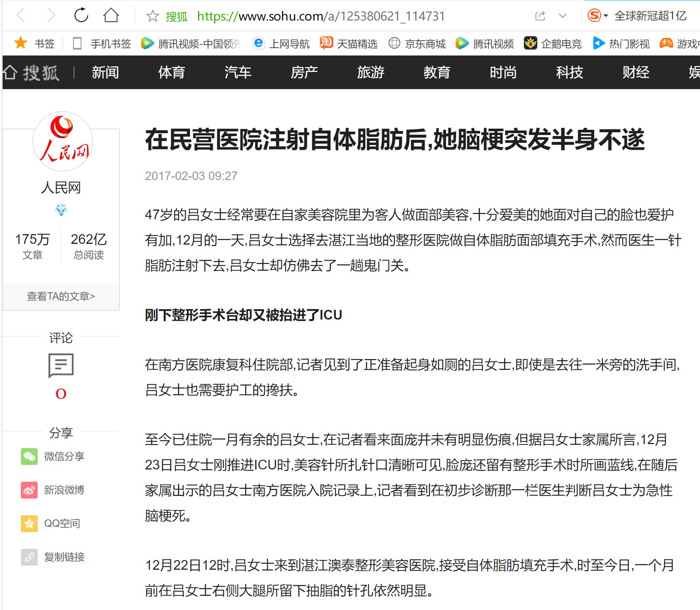
Task: Open 天猫精选 bookmark
Action: [349, 44]
